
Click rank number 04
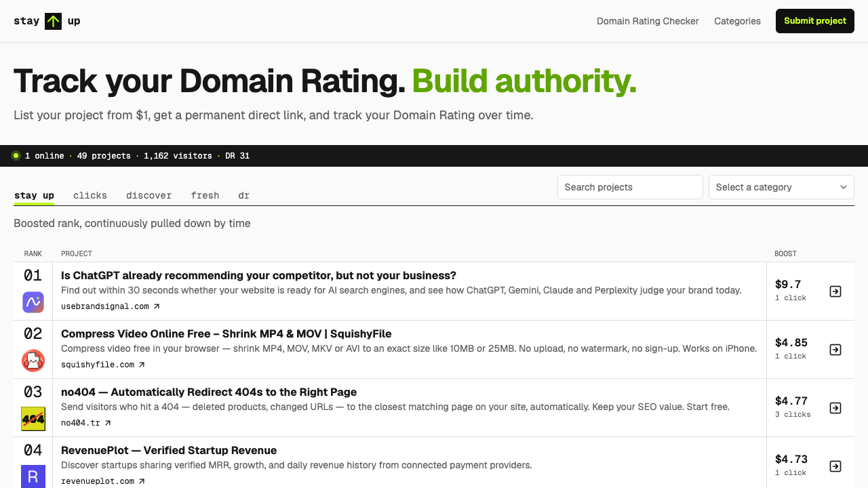[33, 450]
